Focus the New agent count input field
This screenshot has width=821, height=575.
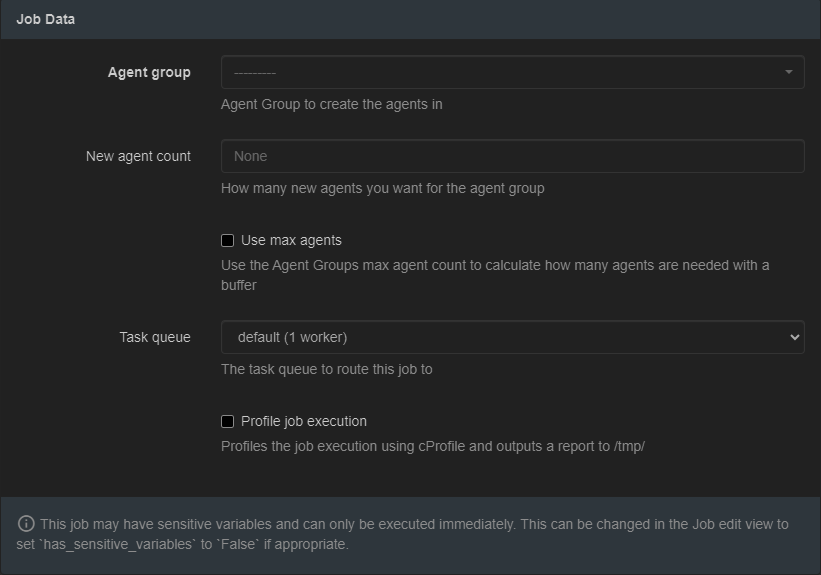tap(512, 156)
